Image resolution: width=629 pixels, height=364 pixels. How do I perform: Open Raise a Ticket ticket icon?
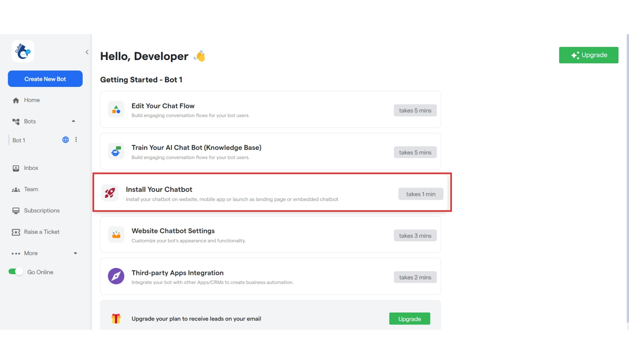(x=16, y=232)
